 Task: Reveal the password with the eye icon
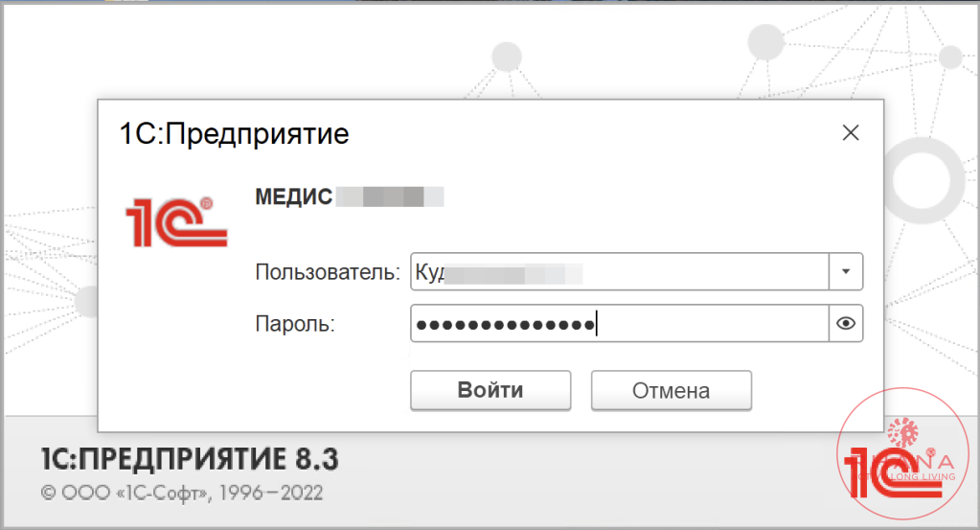pyautogui.click(x=846, y=323)
